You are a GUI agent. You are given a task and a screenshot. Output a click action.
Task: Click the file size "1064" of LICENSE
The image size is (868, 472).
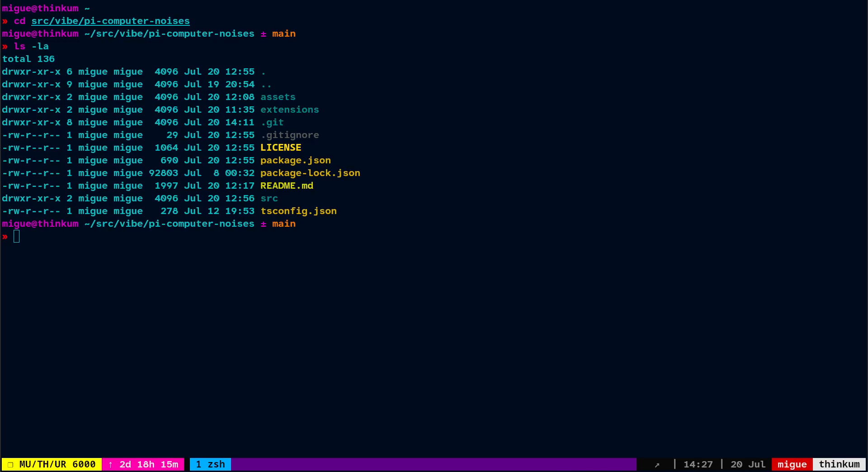(x=166, y=148)
